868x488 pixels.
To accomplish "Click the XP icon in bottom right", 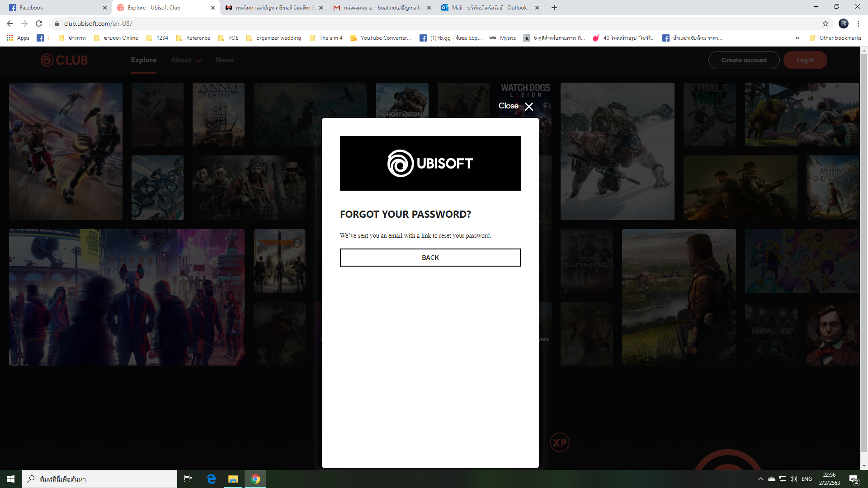I will tap(559, 442).
